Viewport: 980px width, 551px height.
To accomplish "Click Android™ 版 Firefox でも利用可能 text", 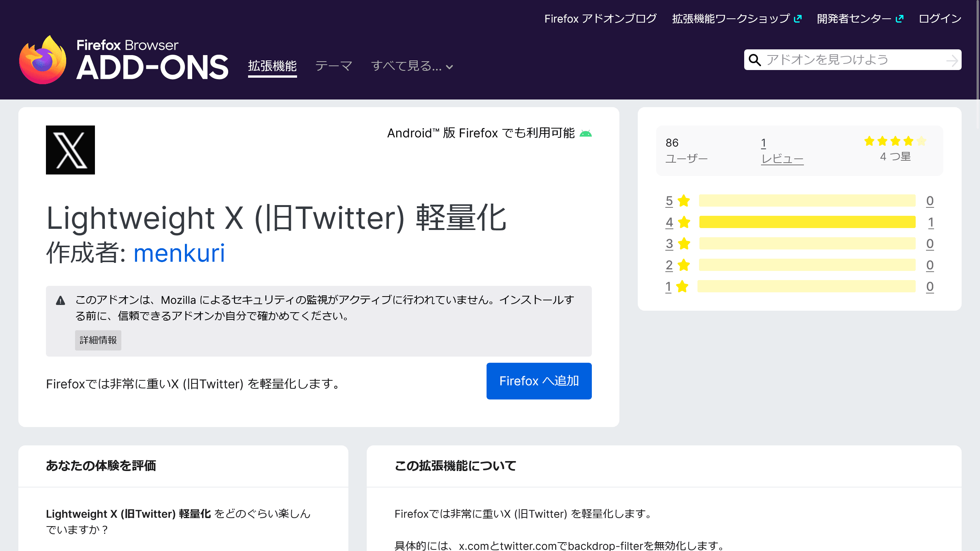I will point(481,133).
